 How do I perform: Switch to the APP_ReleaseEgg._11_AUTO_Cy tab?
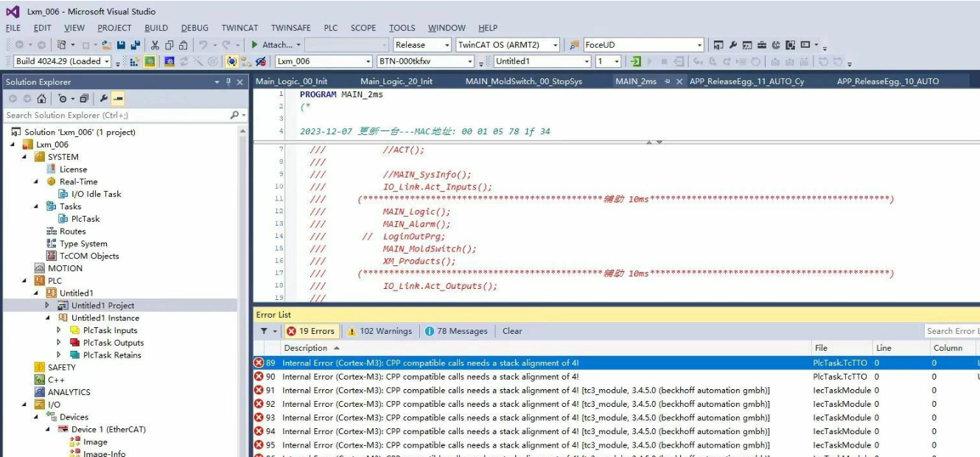click(x=746, y=81)
